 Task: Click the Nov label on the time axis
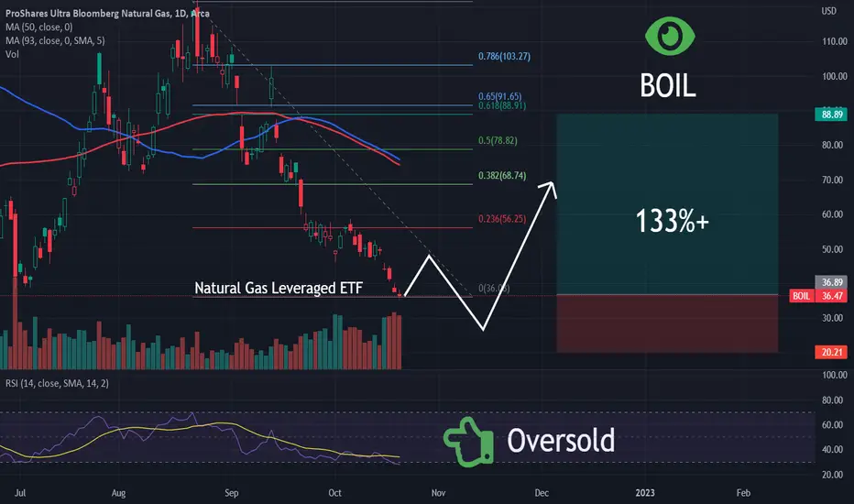tap(438, 493)
